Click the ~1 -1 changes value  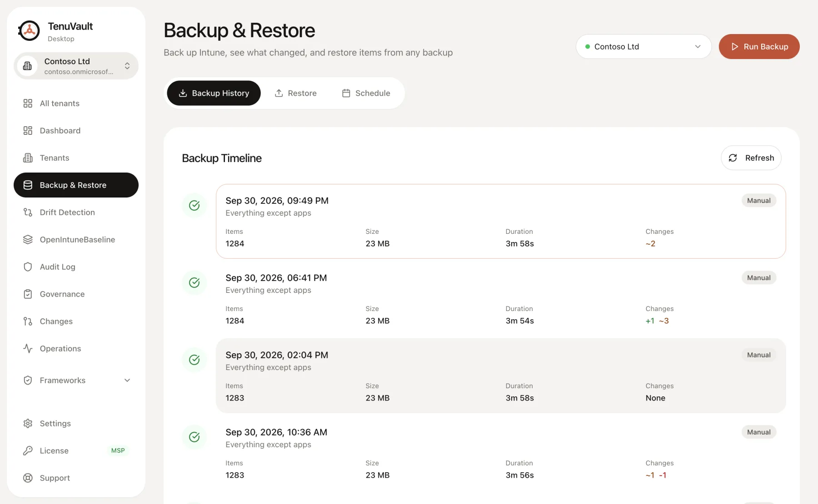(x=656, y=475)
